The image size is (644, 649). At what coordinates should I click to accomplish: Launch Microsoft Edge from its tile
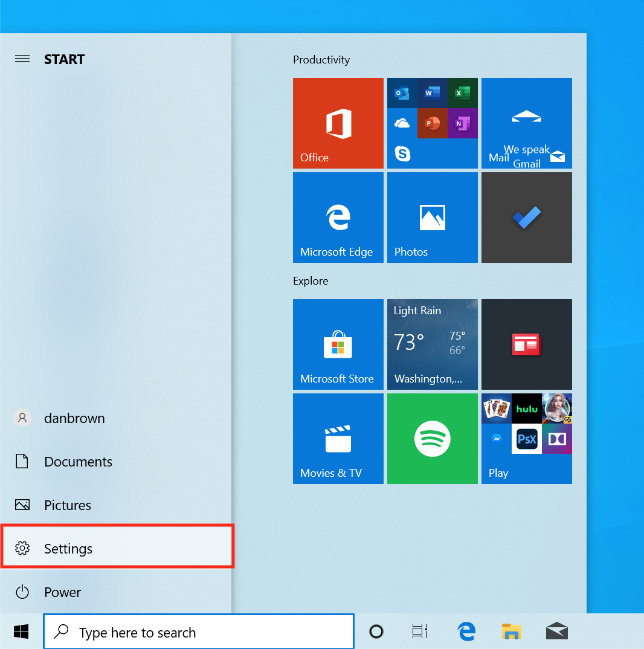click(x=338, y=218)
